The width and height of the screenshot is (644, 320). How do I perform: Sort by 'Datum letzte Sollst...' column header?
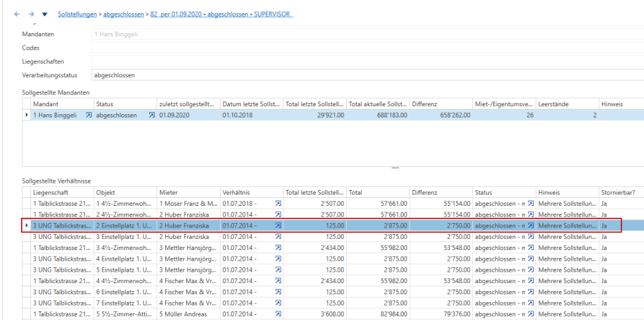point(252,104)
